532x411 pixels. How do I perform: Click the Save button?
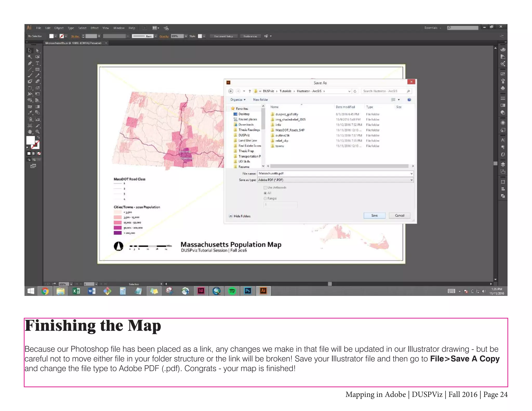tap(374, 216)
